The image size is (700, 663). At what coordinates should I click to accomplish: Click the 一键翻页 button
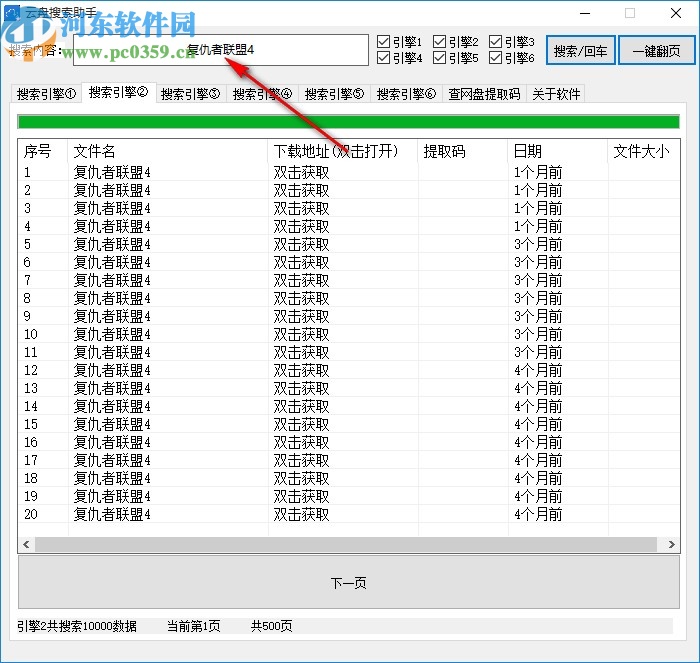(656, 50)
